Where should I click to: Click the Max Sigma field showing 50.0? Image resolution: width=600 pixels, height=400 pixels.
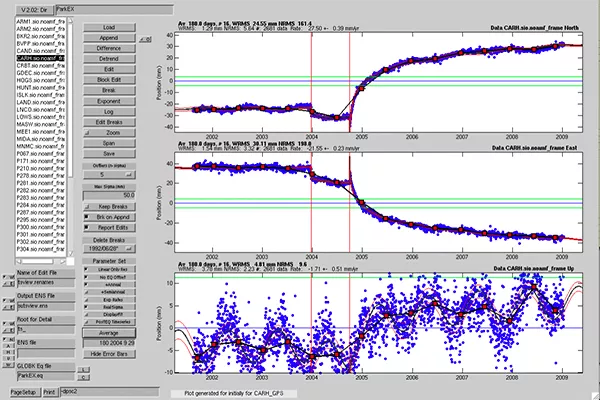click(x=109, y=195)
